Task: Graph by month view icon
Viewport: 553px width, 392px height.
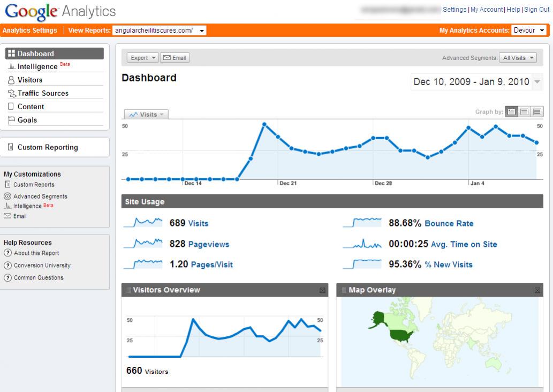Action: [537, 112]
